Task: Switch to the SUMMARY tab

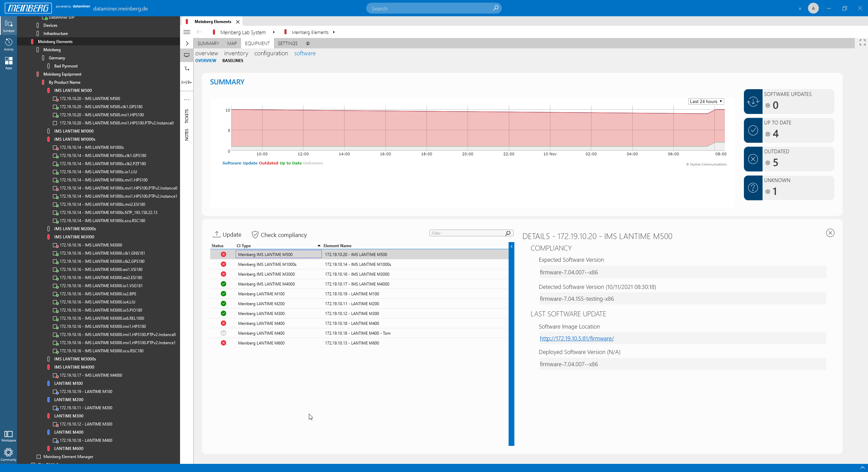Action: click(x=208, y=43)
